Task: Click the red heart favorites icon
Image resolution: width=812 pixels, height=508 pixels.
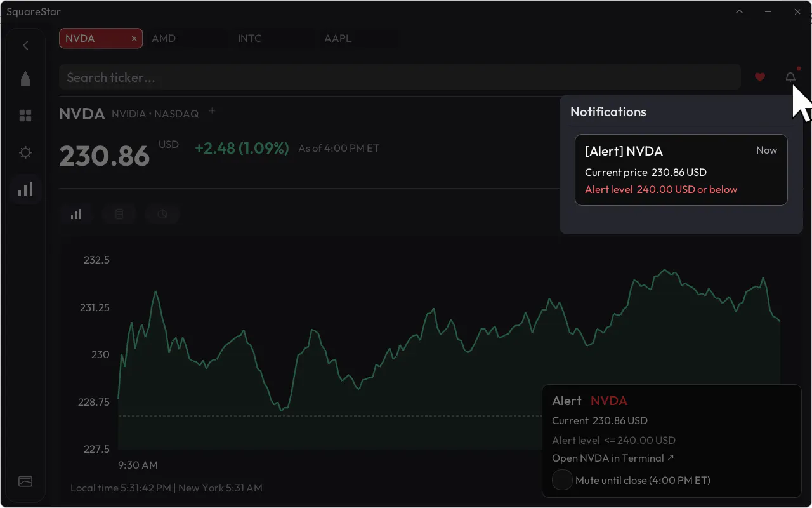Action: 760,77
